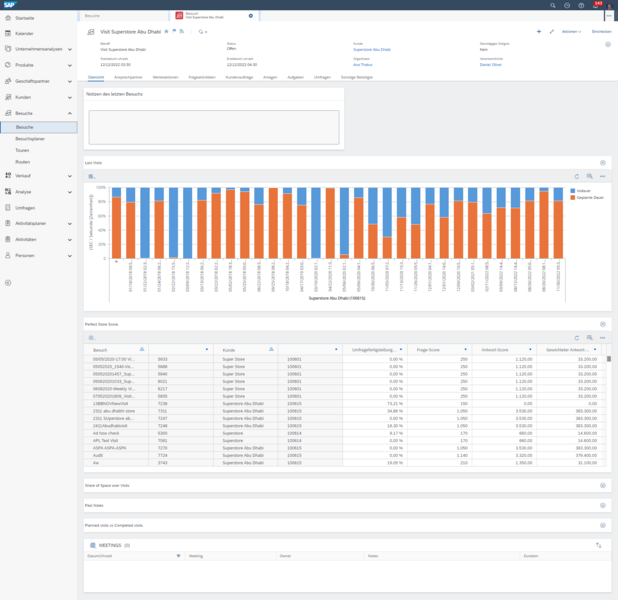Open more options for Perfect Store Score
This screenshot has width=618, height=600.
coord(602,338)
